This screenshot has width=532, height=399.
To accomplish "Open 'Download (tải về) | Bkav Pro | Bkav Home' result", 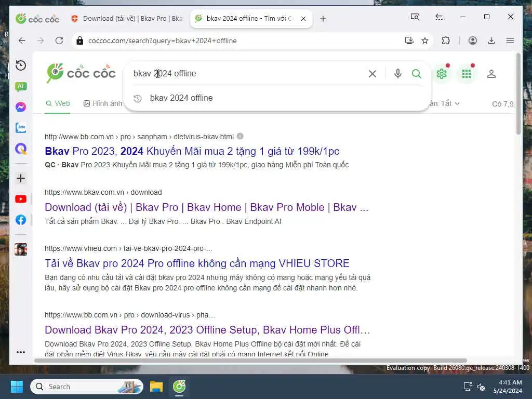I will (x=206, y=207).
